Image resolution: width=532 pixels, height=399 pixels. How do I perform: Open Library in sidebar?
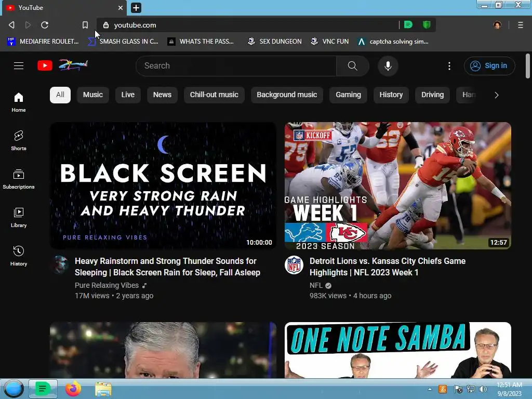pyautogui.click(x=19, y=218)
